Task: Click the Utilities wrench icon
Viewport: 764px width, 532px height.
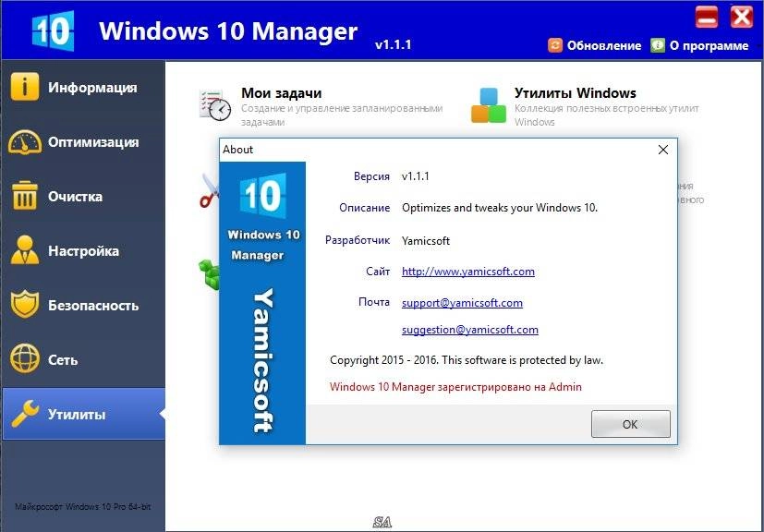Action: pos(25,414)
